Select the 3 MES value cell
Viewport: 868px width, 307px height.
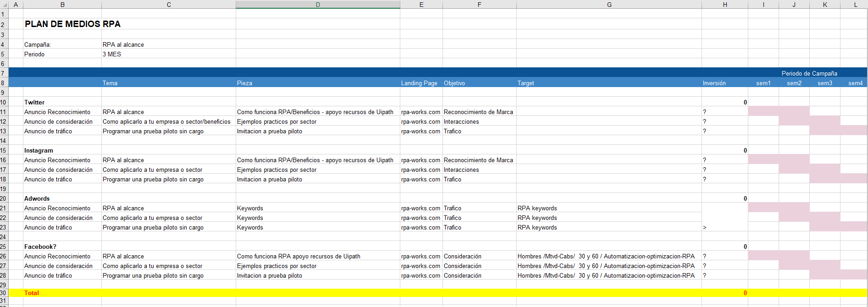click(169, 54)
